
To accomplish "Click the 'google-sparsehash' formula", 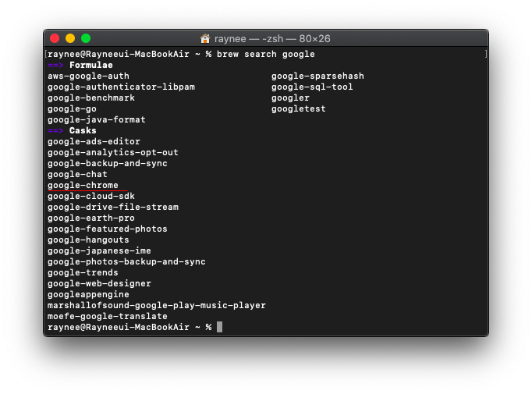I will [317, 76].
